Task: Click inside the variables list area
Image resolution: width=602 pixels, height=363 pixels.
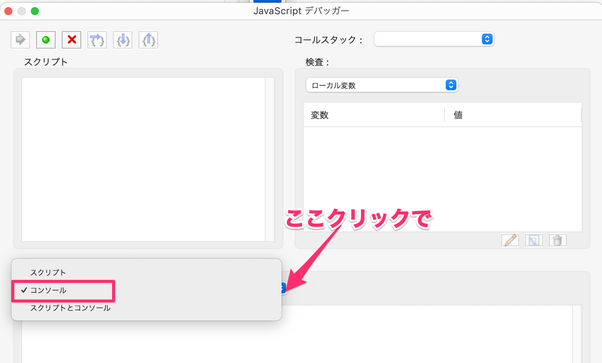Action: [x=443, y=179]
